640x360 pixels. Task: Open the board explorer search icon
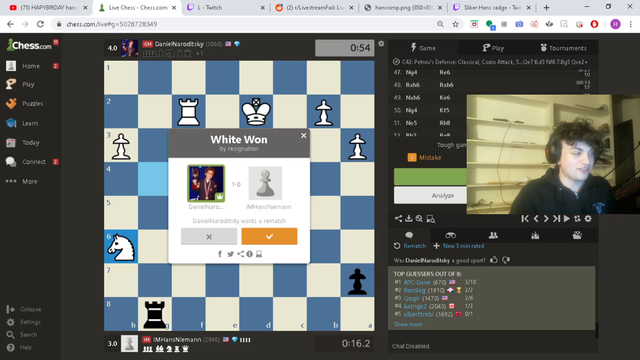pyautogui.click(x=431, y=219)
